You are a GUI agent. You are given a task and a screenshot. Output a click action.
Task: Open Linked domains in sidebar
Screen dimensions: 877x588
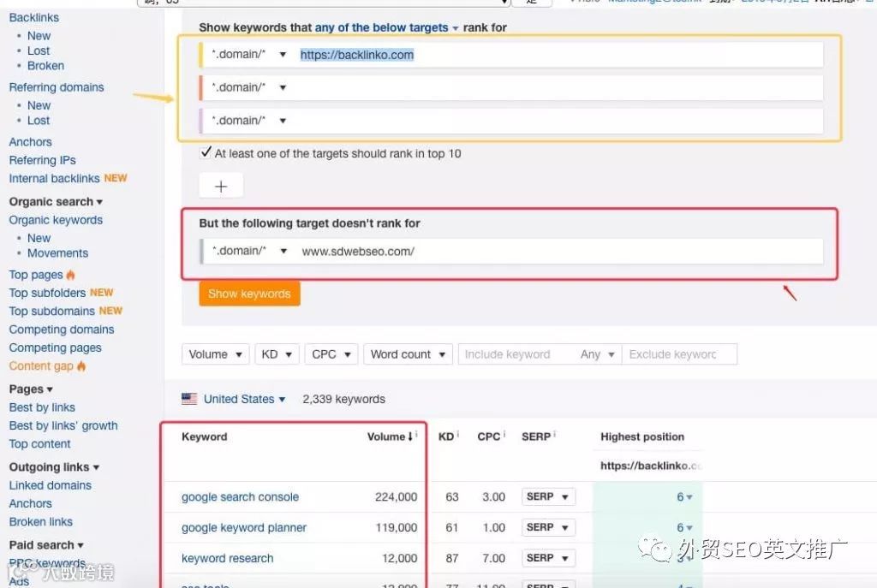pyautogui.click(x=51, y=485)
